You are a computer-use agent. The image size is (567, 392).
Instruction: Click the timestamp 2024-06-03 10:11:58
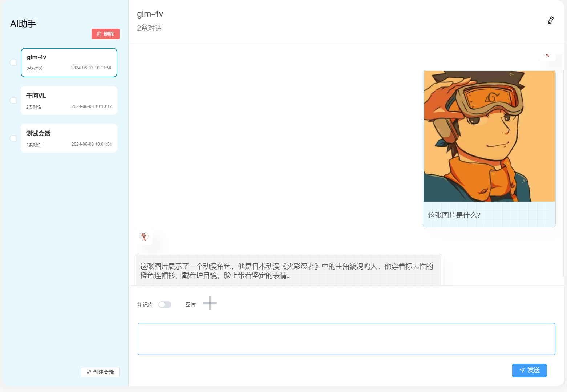pos(91,68)
